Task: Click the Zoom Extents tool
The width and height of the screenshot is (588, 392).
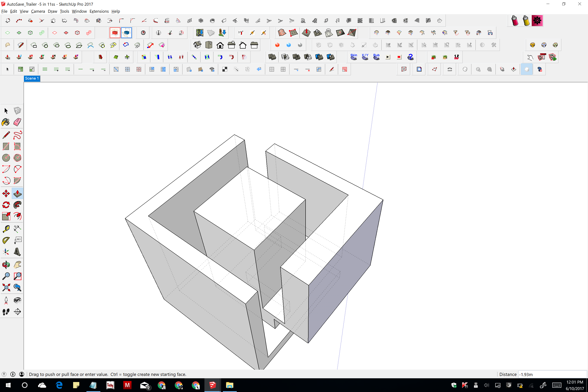Action: pos(6,287)
